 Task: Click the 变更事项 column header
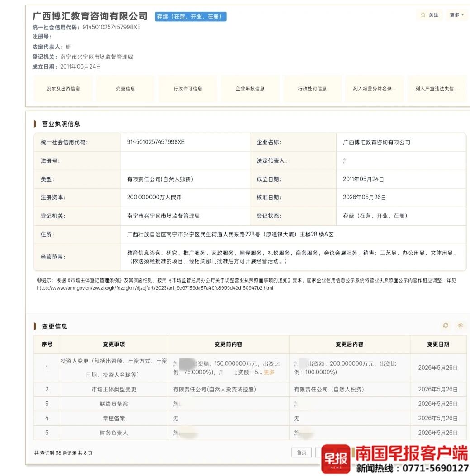click(114, 344)
